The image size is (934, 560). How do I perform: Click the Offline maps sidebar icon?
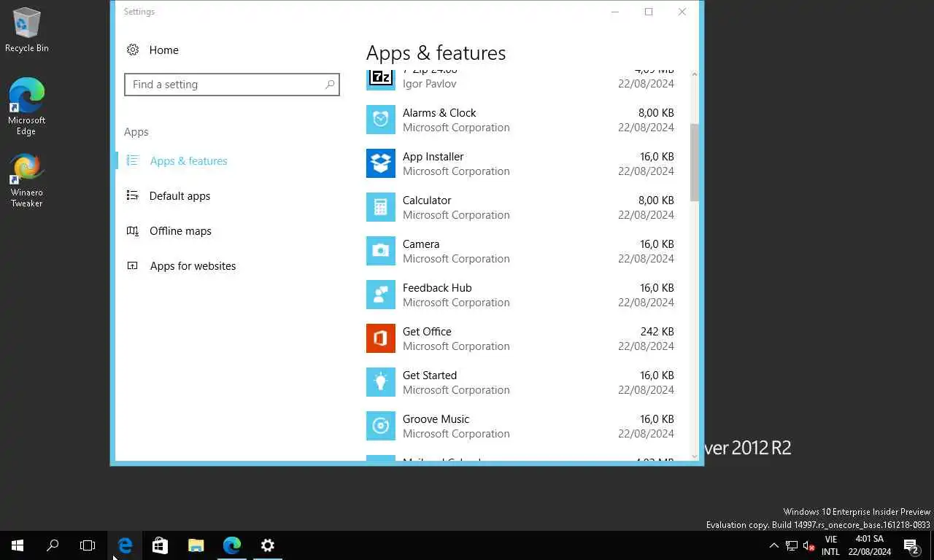pos(132,230)
